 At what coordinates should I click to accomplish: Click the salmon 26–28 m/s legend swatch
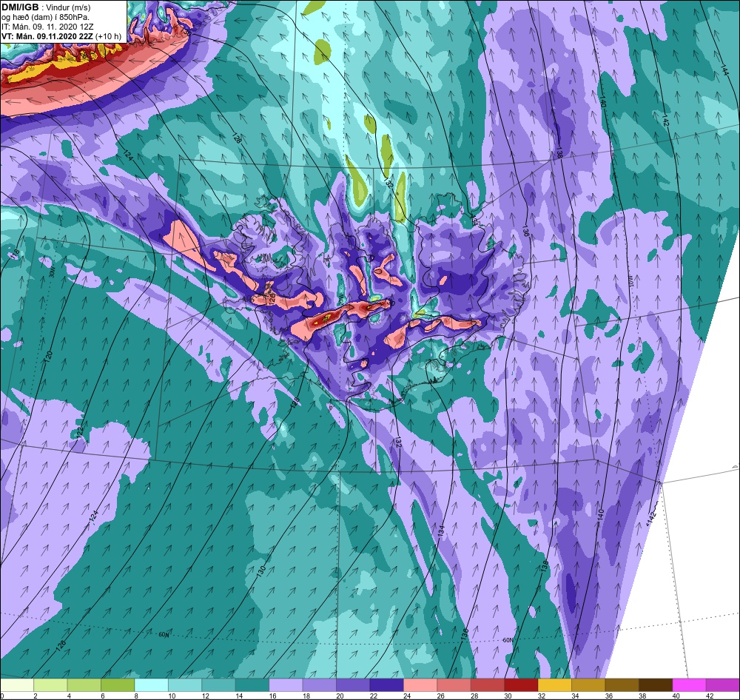(454, 685)
